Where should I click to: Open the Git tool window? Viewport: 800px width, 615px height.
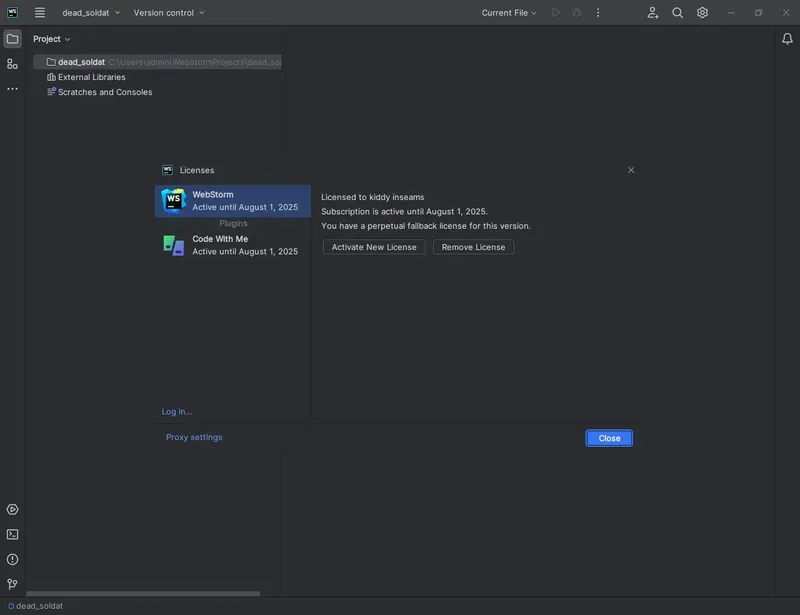[13, 584]
